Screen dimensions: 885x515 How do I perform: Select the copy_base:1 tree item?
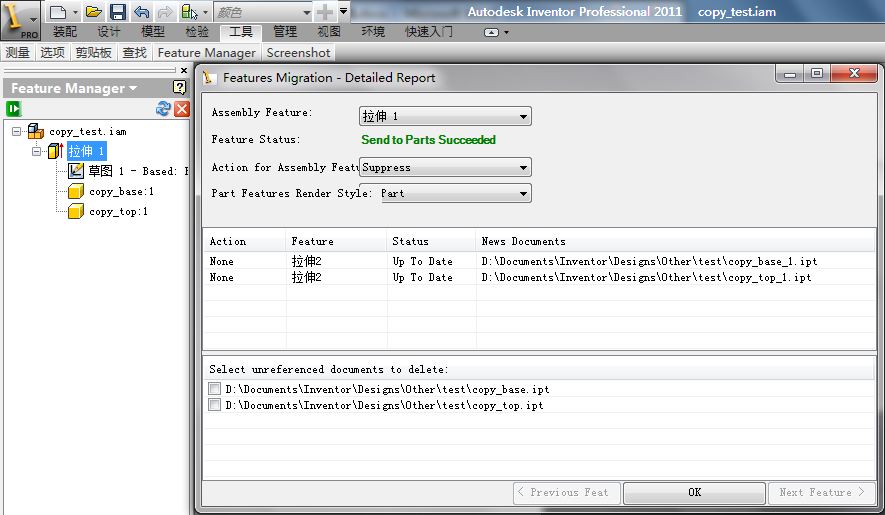pyautogui.click(x=121, y=191)
